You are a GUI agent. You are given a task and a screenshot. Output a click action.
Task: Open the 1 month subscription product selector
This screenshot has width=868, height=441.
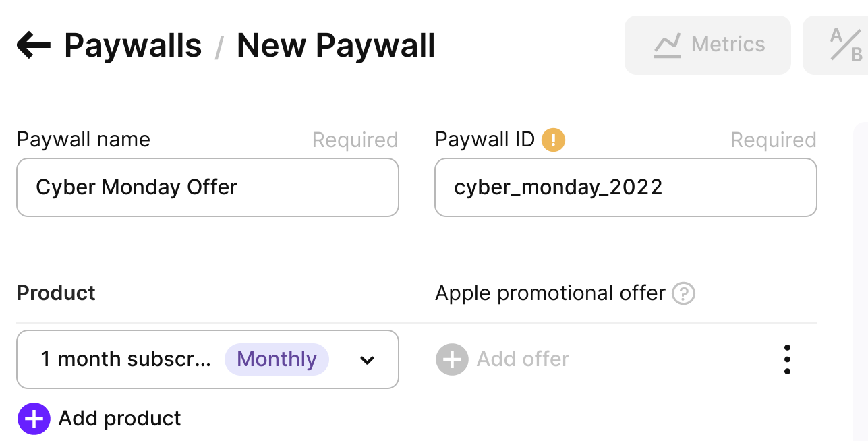(208, 359)
